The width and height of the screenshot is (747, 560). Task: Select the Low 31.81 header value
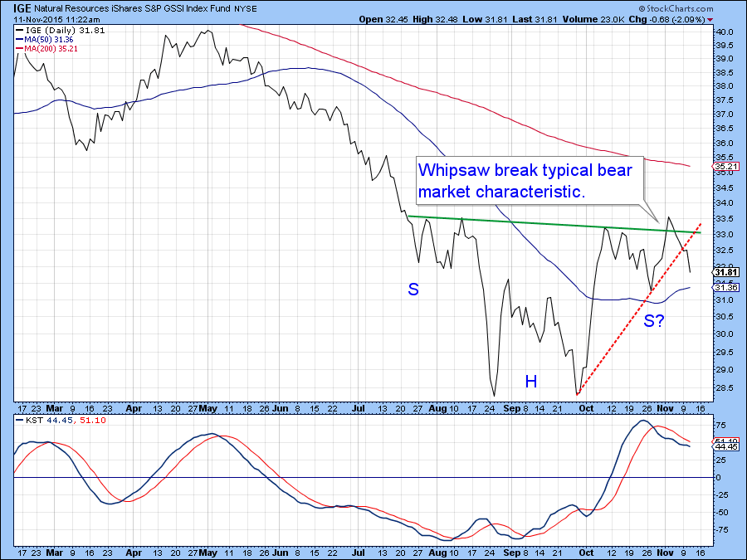pyautogui.click(x=486, y=20)
